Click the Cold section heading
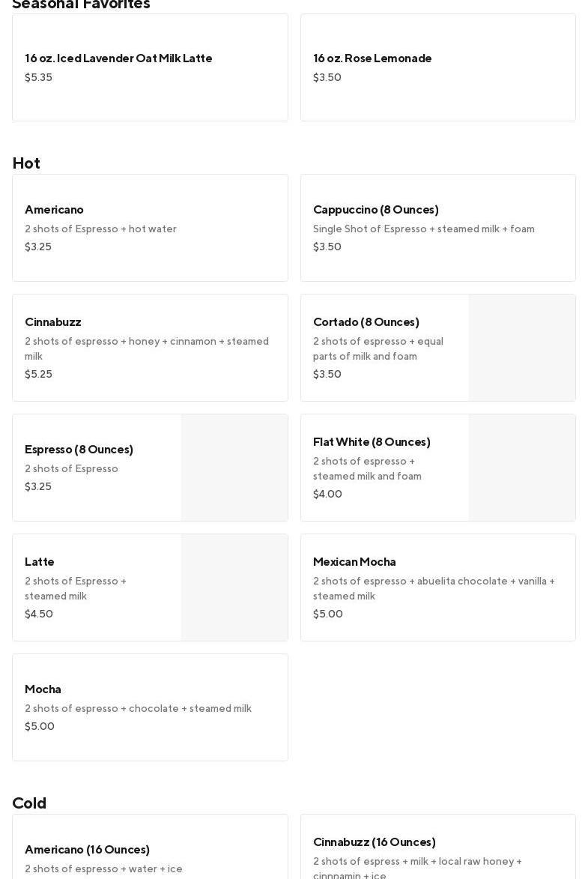The image size is (588, 879). point(29,803)
